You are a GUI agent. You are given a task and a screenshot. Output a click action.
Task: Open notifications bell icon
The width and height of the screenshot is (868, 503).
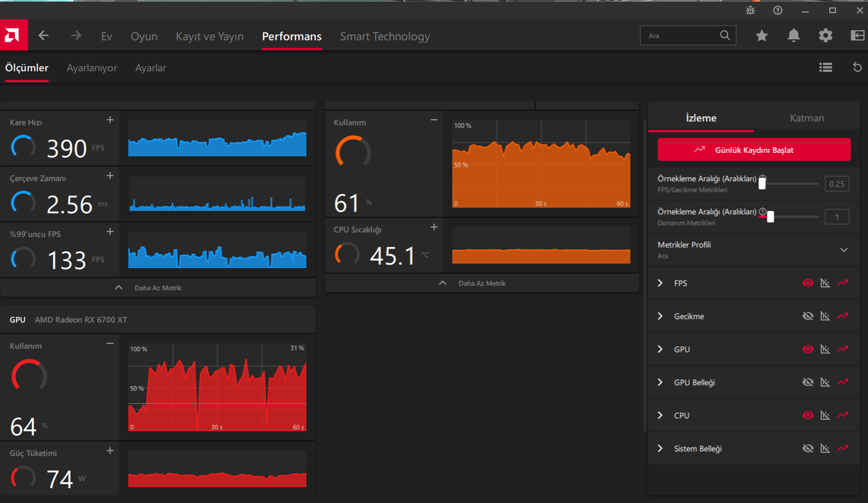(794, 36)
